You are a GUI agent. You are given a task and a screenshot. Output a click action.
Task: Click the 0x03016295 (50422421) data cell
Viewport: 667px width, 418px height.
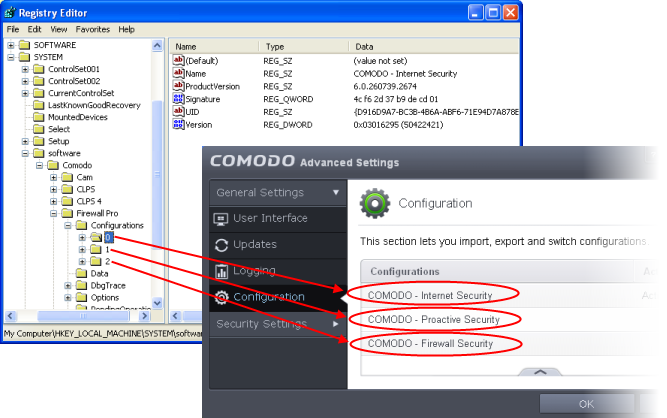point(398,125)
